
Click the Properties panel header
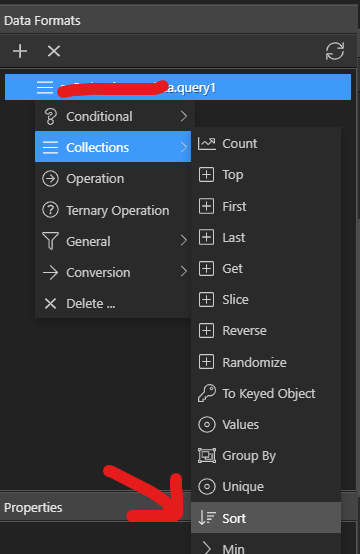click(95, 507)
